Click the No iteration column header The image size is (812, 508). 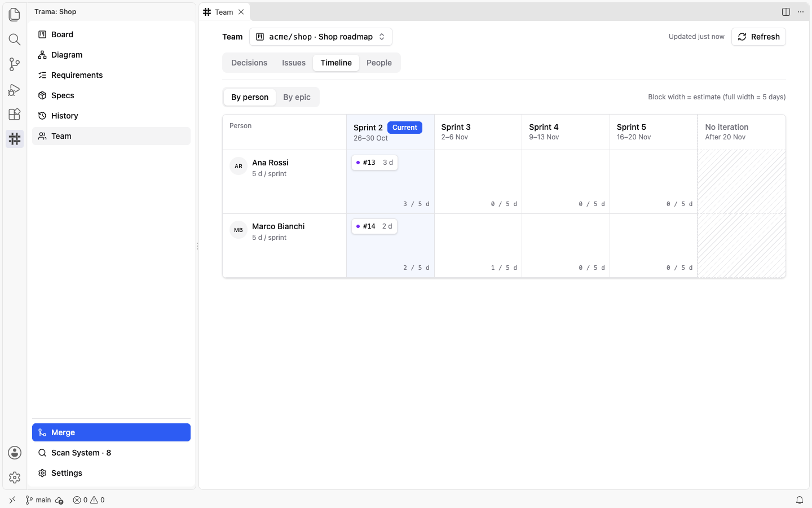[x=742, y=132]
